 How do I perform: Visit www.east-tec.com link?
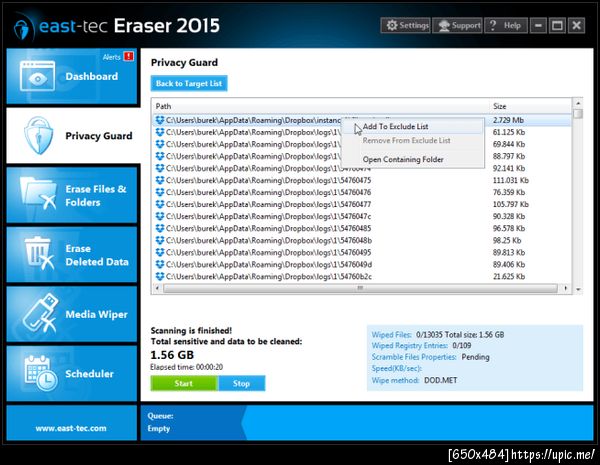pyautogui.click(x=71, y=428)
